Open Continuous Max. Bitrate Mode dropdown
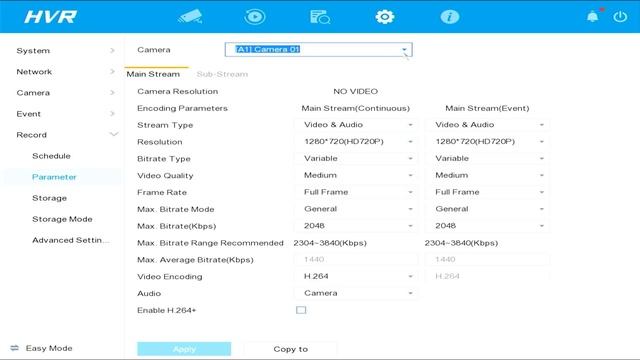Image resolution: width=640 pixels, height=360 pixels. (x=356, y=209)
